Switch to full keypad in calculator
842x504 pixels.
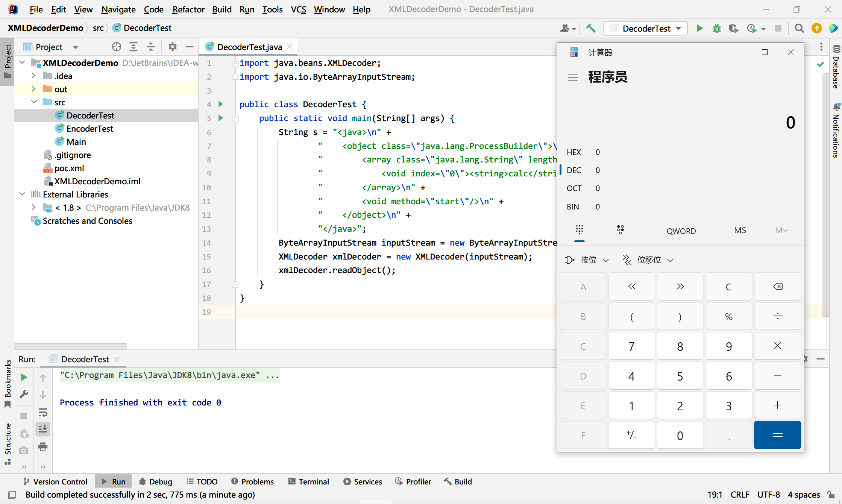click(x=580, y=230)
